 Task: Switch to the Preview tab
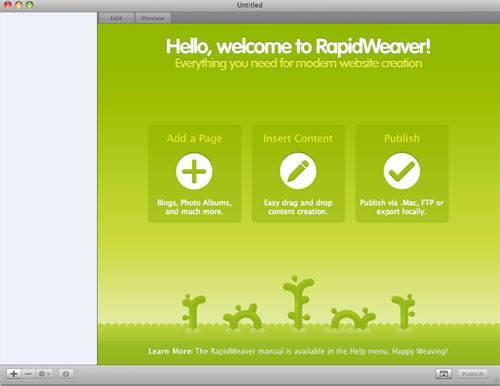coord(153,18)
